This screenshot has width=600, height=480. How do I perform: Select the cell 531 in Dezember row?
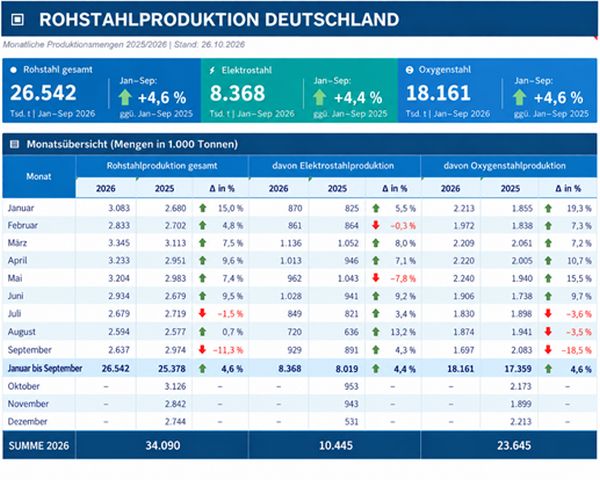351,421
